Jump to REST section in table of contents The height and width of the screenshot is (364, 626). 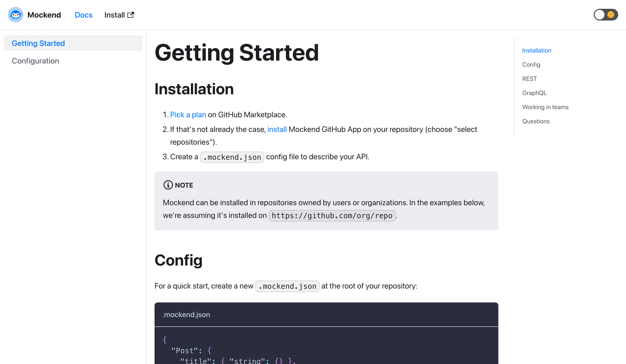point(529,79)
